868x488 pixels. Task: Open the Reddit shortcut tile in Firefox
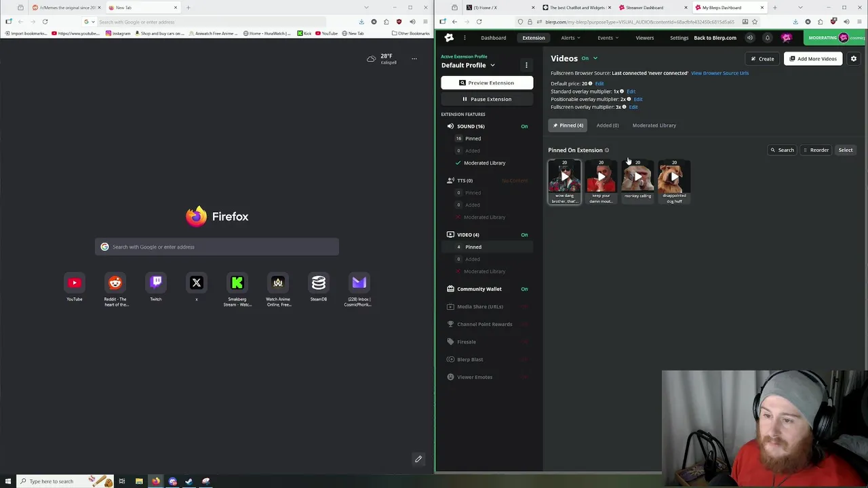click(x=115, y=283)
